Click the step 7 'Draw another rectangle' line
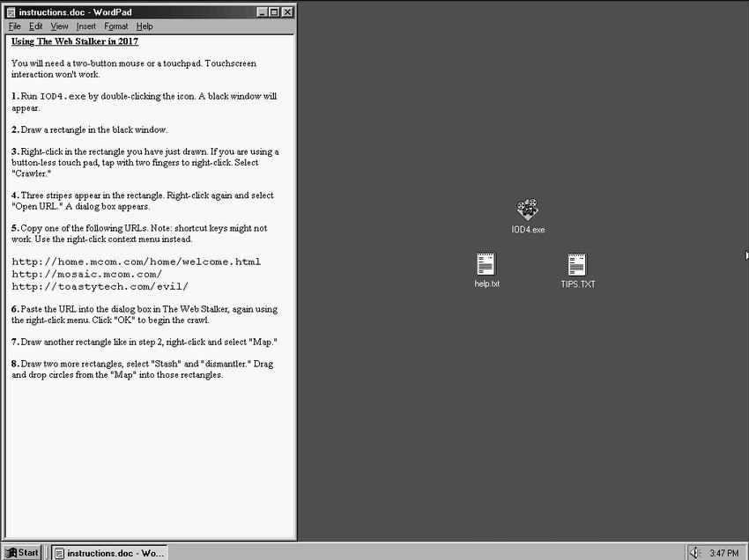Image resolution: width=749 pixels, height=560 pixels. pyautogui.click(x=145, y=342)
